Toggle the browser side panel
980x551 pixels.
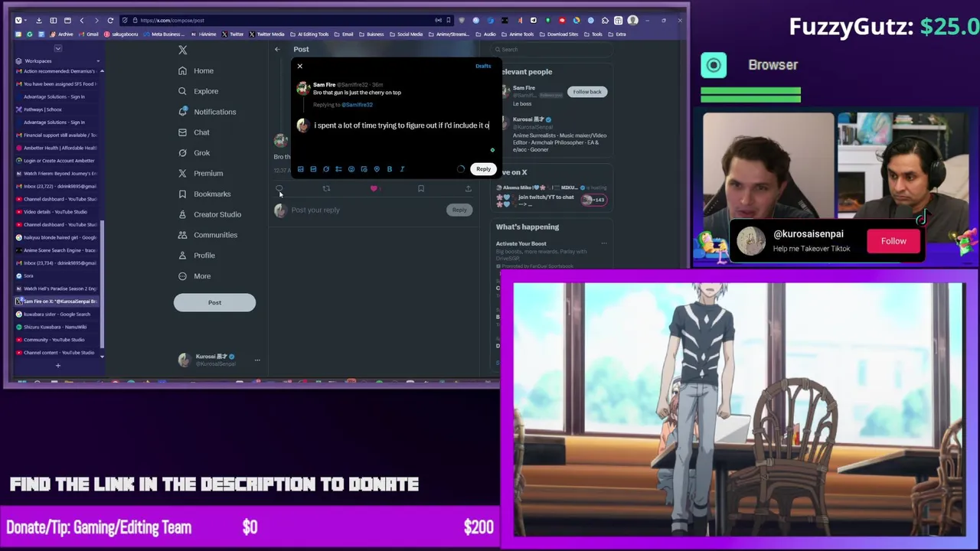point(53,21)
